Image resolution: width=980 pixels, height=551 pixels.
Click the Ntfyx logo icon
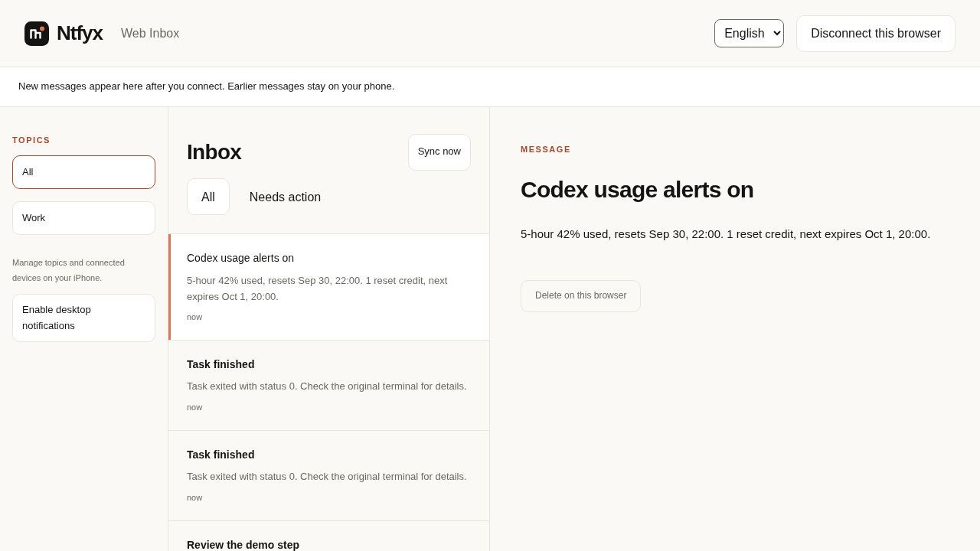37,34
